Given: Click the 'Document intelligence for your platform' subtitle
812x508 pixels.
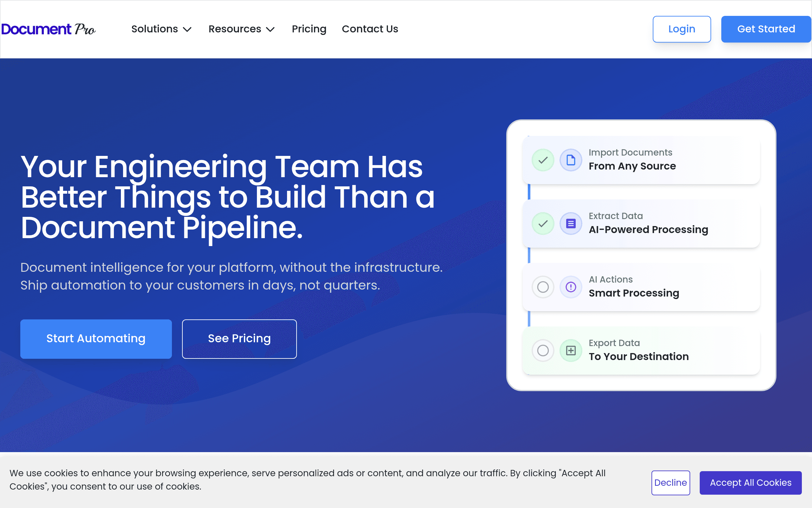Looking at the screenshot, I should point(232,276).
